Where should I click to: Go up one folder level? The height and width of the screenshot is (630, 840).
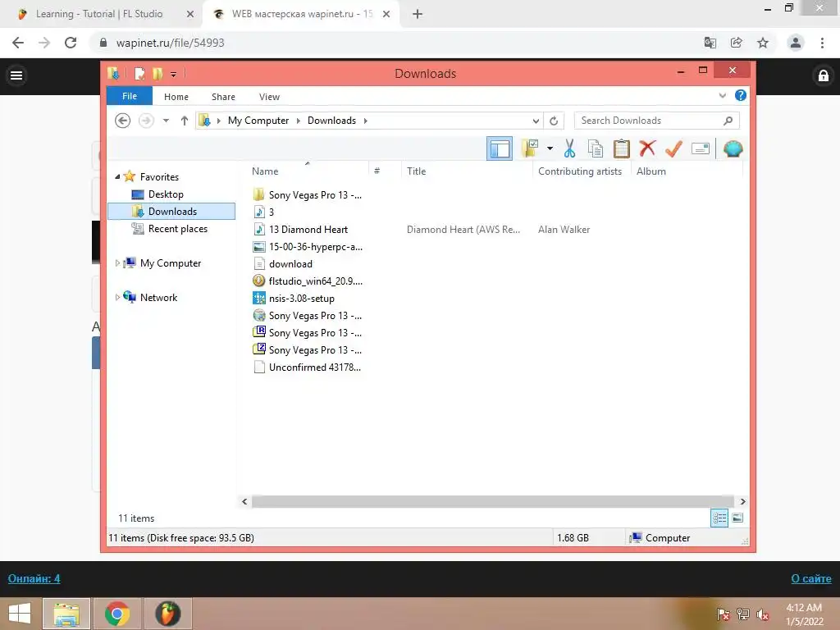point(185,121)
